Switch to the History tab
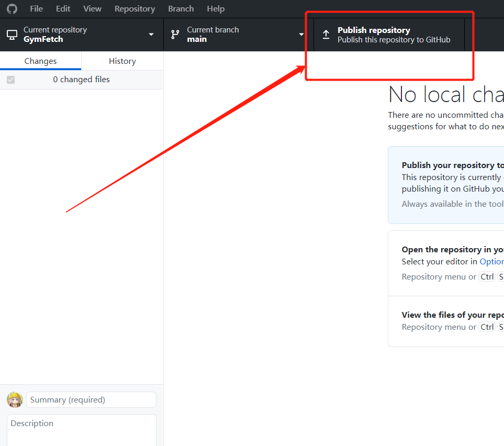Viewport: 504px width, 446px height. [x=122, y=61]
